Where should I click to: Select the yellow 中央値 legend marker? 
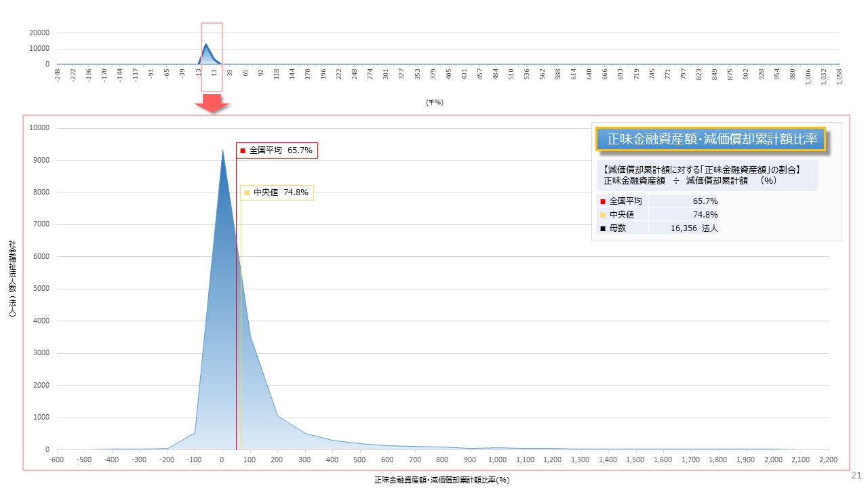click(601, 215)
